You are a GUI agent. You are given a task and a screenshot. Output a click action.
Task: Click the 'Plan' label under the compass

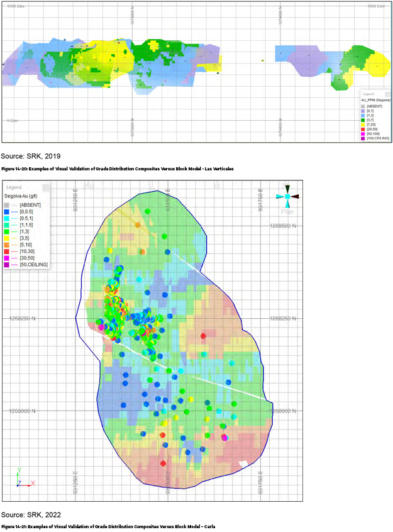(x=287, y=212)
